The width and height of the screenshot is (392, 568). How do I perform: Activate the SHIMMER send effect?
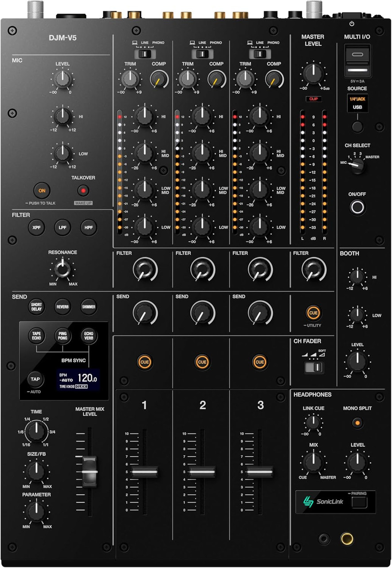pos(89,307)
